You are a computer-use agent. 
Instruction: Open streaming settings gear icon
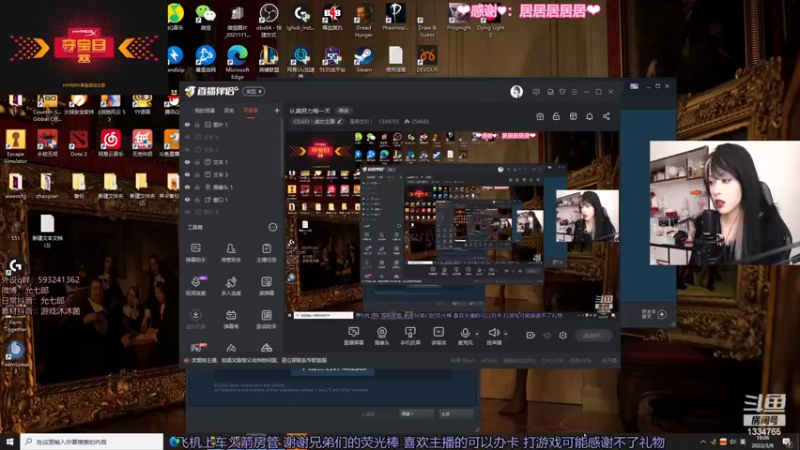563,335
